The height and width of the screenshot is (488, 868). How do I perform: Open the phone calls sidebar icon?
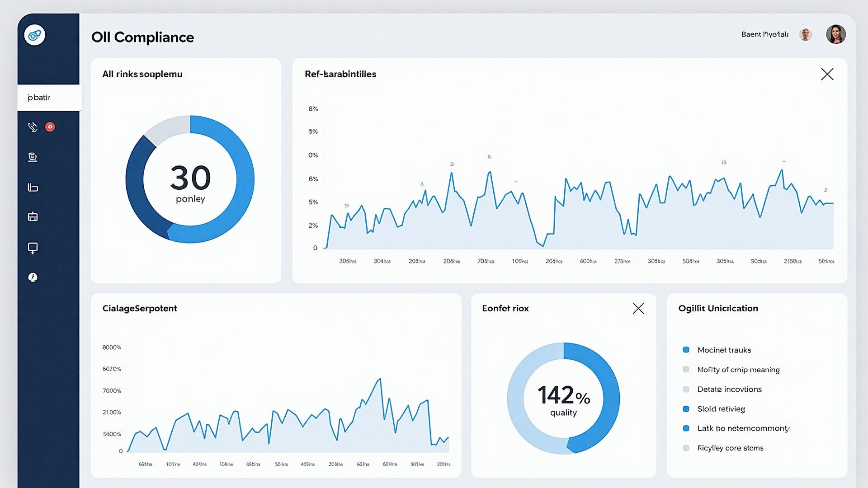click(x=33, y=127)
